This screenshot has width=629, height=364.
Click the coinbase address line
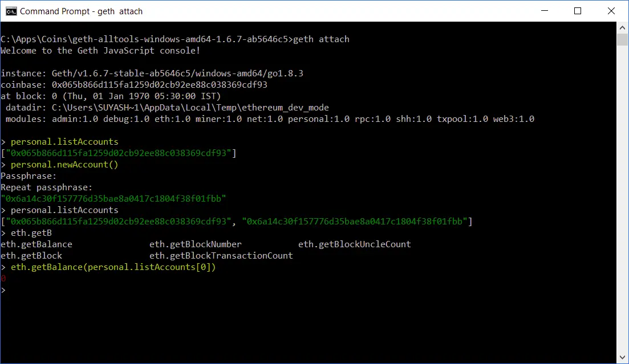tap(134, 84)
